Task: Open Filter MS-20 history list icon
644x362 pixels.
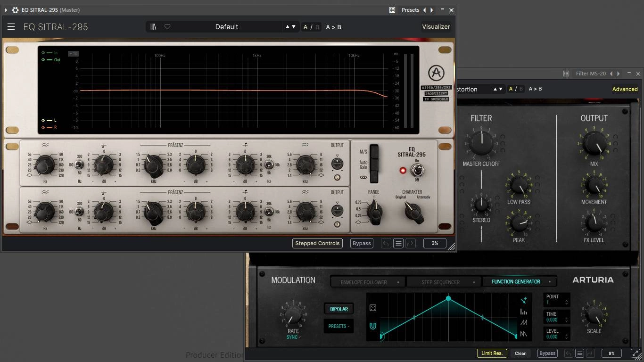Action: click(x=580, y=353)
